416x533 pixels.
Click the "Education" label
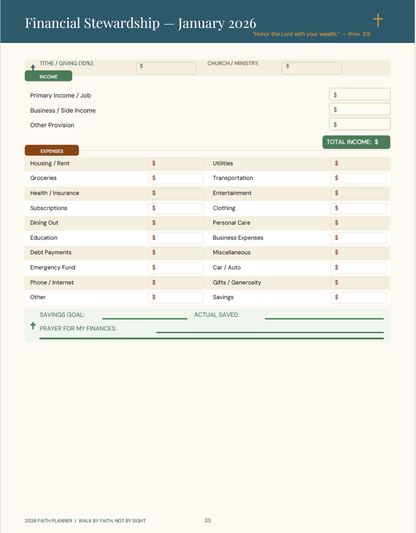coord(44,238)
